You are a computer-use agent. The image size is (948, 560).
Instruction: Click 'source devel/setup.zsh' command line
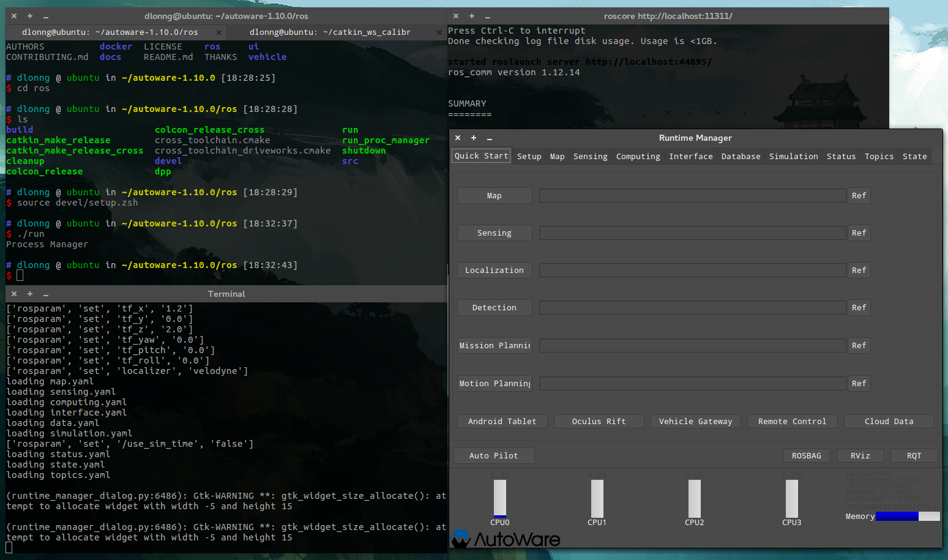[x=78, y=203]
